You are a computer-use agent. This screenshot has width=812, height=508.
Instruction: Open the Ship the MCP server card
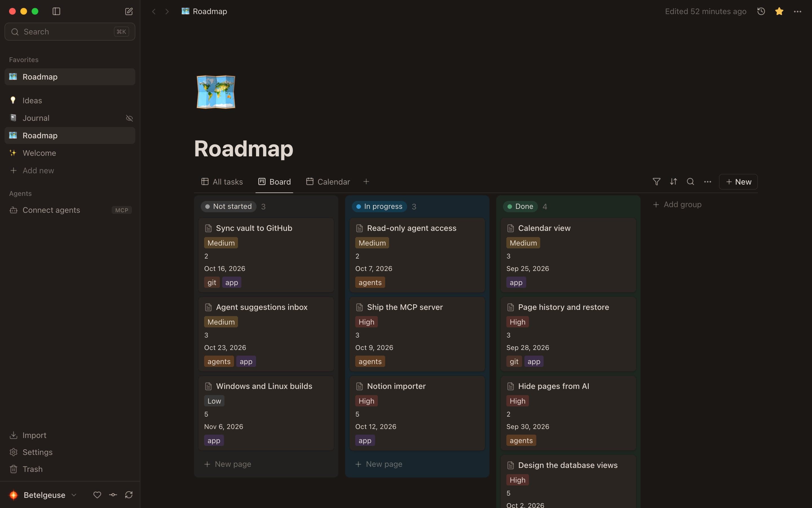(x=417, y=334)
